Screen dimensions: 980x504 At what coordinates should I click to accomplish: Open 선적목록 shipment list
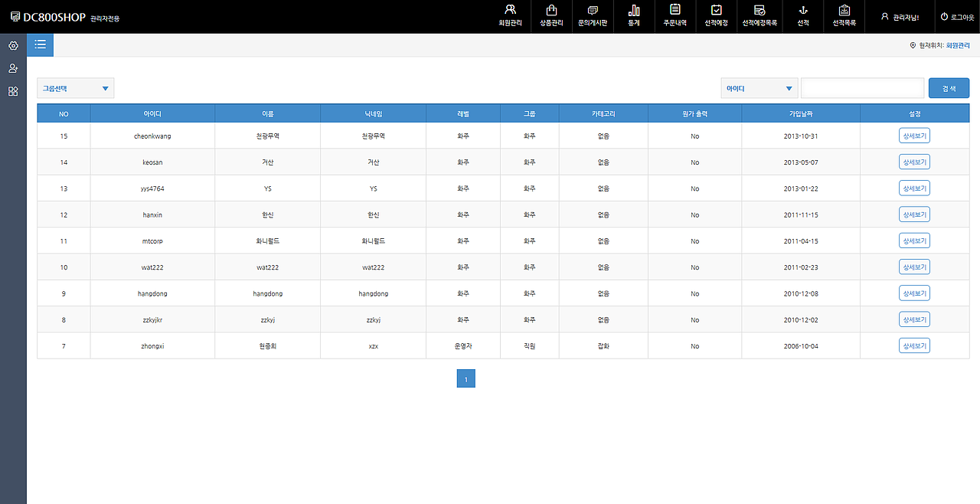click(x=844, y=16)
